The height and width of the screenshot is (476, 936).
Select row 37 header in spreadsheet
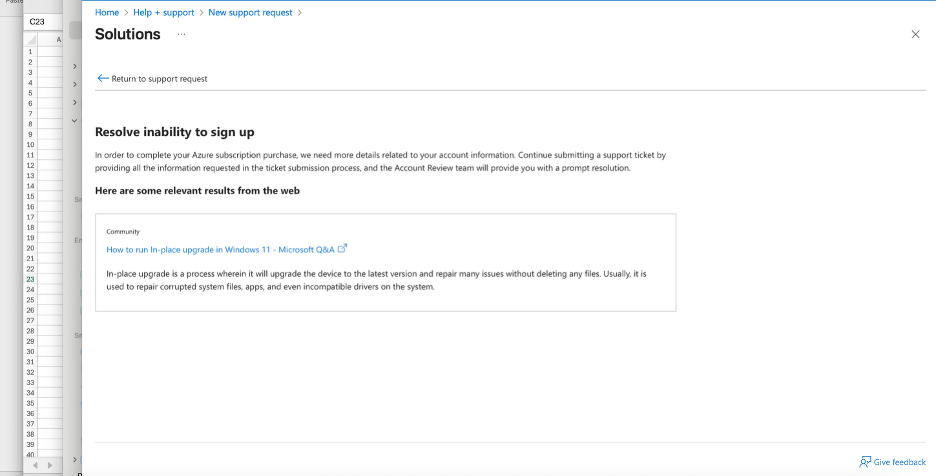tap(30, 424)
